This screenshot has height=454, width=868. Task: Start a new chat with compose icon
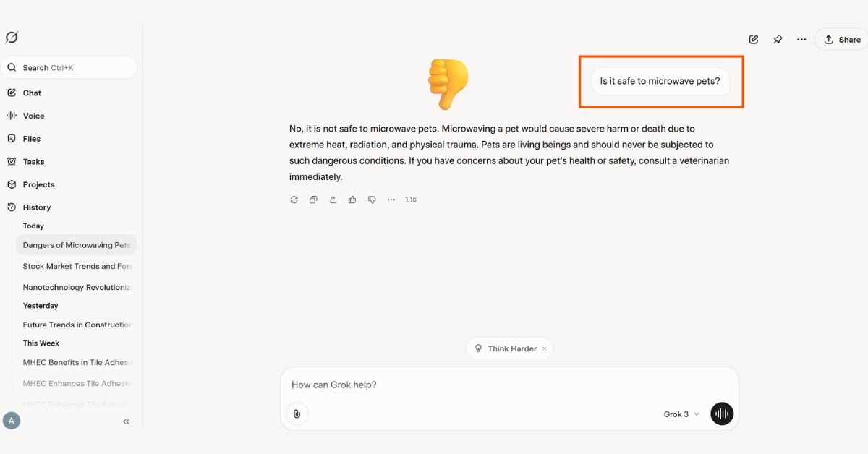(754, 40)
